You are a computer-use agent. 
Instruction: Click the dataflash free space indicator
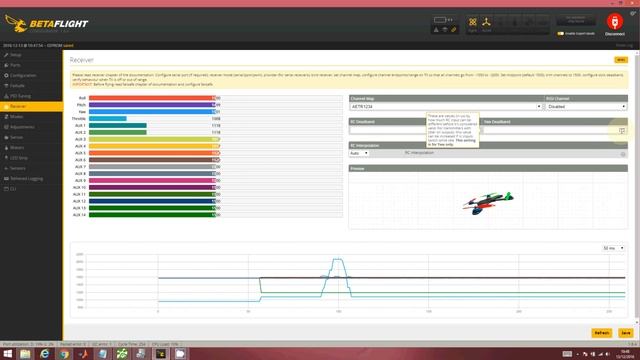click(x=576, y=20)
